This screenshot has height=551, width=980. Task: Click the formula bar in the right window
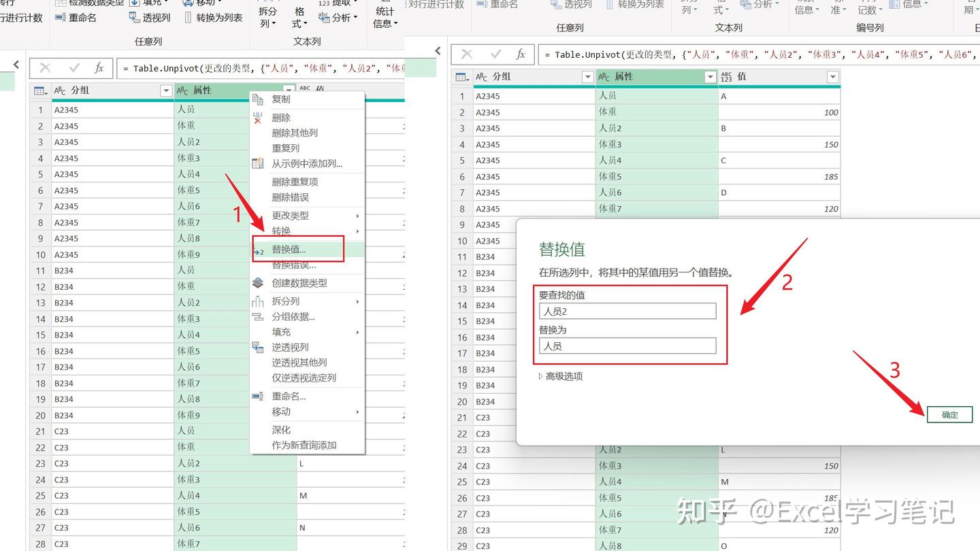pos(758,54)
